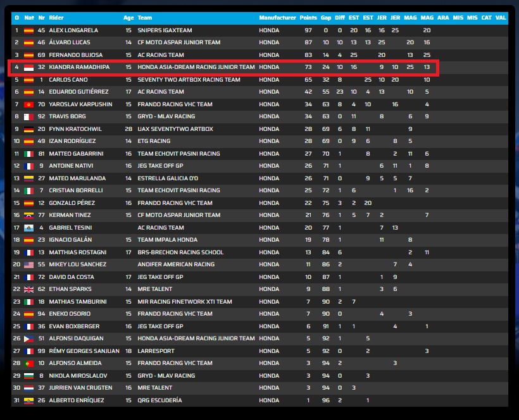This screenshot has height=420, width=519.
Task: Click the Nat column header
Action: point(29,18)
